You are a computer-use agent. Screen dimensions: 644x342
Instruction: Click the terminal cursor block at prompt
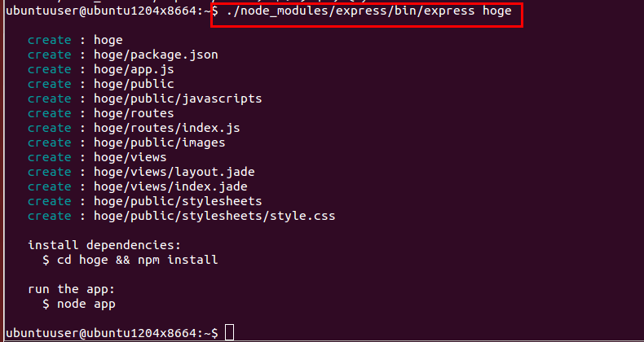pos(230,332)
